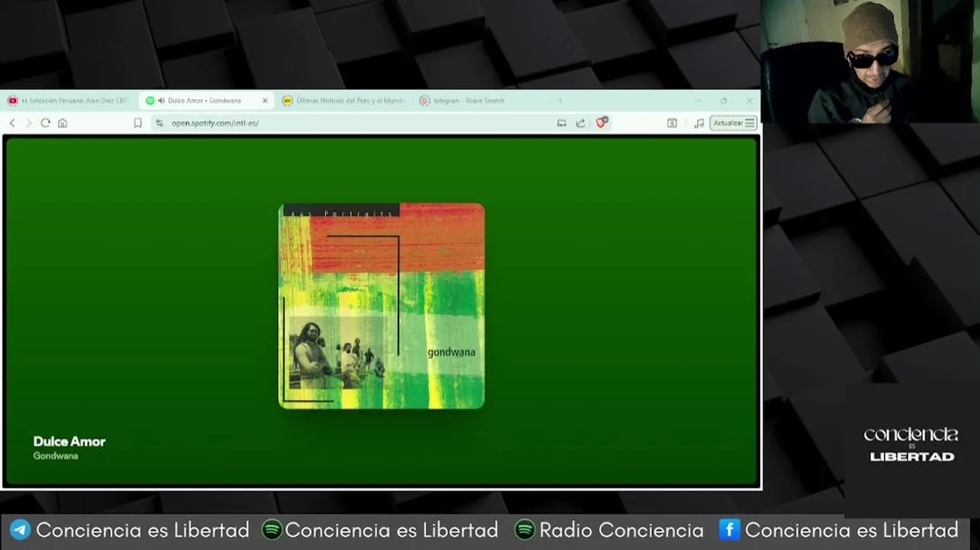Viewport: 980px width, 550px height.
Task: Click the Actualizar update button
Action: (x=733, y=123)
